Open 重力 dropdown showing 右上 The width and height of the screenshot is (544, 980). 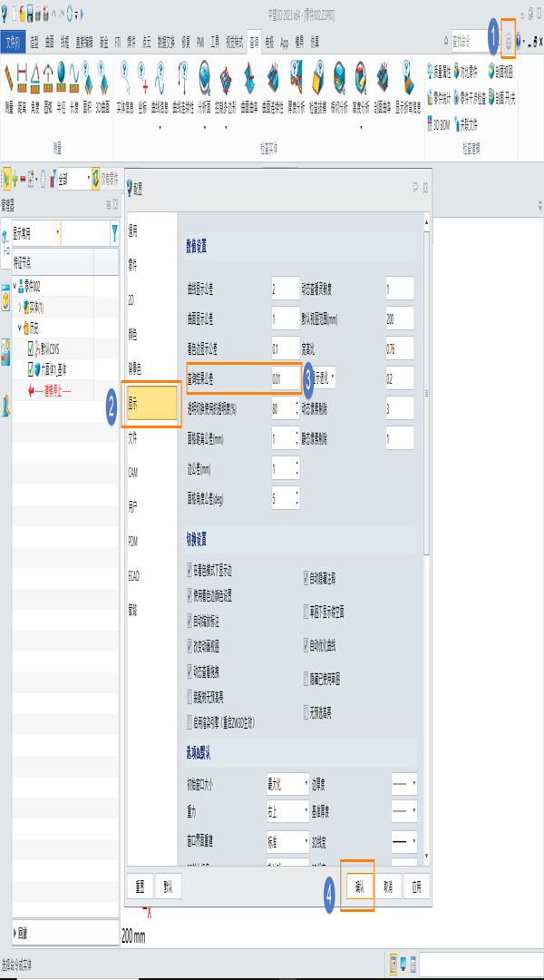[288, 813]
